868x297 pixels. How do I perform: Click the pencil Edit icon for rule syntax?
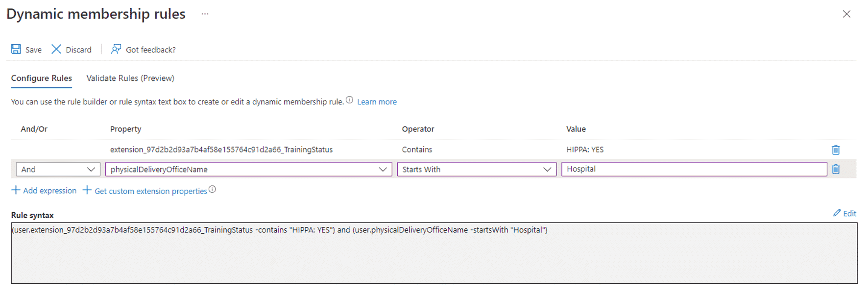(x=837, y=213)
